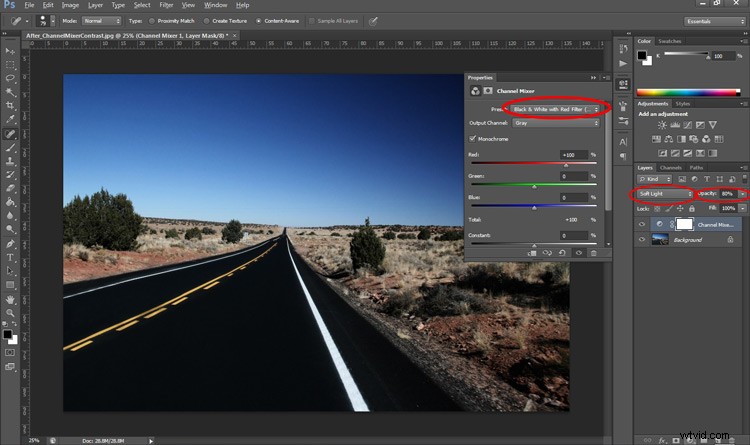Image resolution: width=750 pixels, height=445 pixels.
Task: Click the Constant value input field
Action: point(574,235)
